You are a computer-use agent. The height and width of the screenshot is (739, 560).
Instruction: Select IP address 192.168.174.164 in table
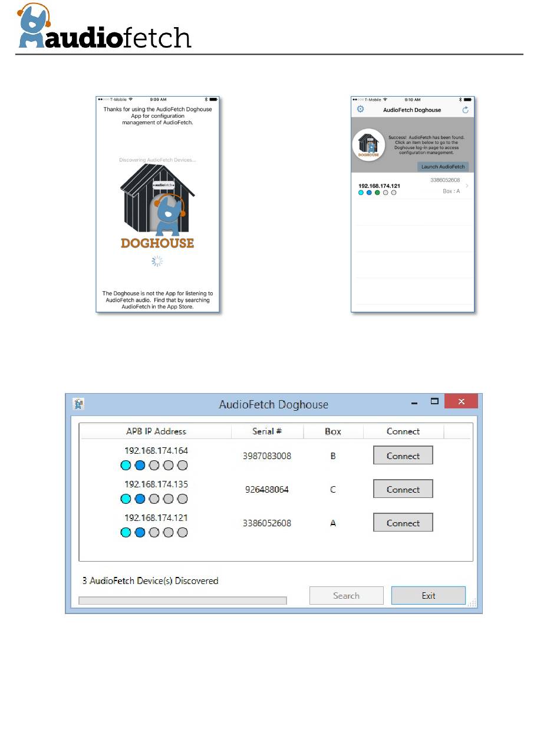pyautogui.click(x=156, y=450)
